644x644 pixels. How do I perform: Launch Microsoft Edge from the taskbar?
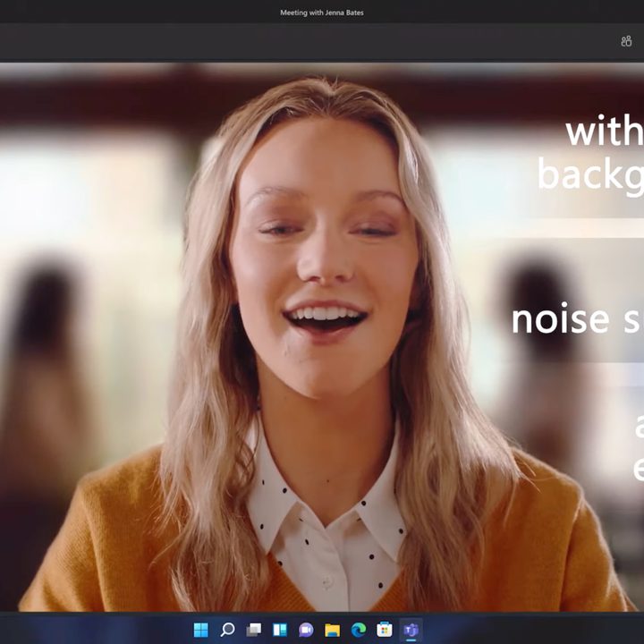pos(359,630)
